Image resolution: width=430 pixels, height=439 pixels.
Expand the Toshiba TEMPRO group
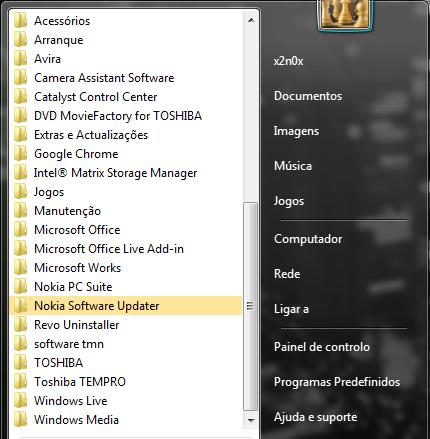tap(126, 382)
